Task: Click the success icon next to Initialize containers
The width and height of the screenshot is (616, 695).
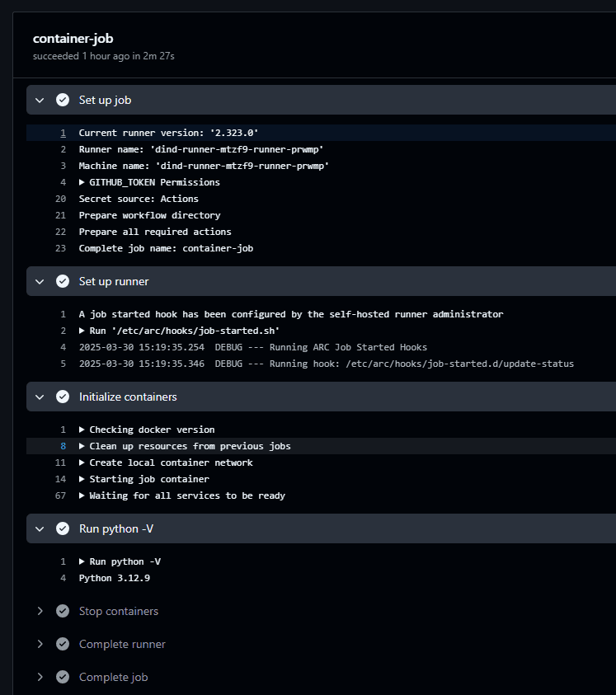Action: tap(63, 397)
